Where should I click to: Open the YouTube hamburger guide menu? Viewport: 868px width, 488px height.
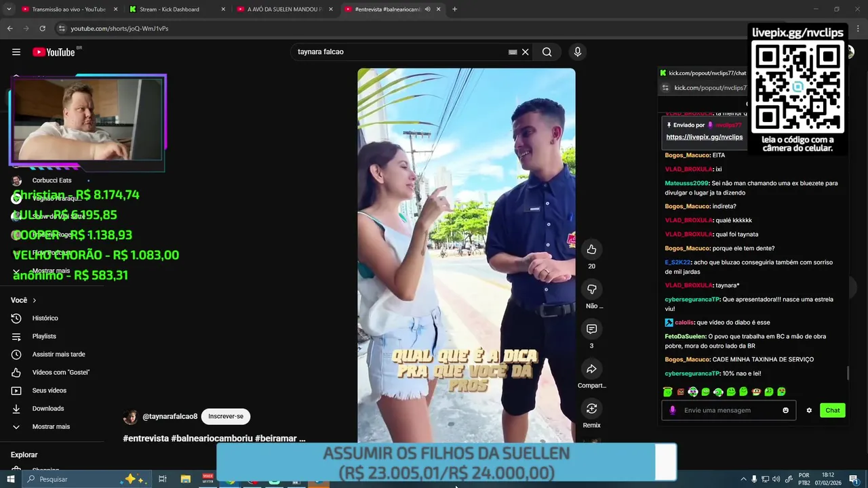16,52
